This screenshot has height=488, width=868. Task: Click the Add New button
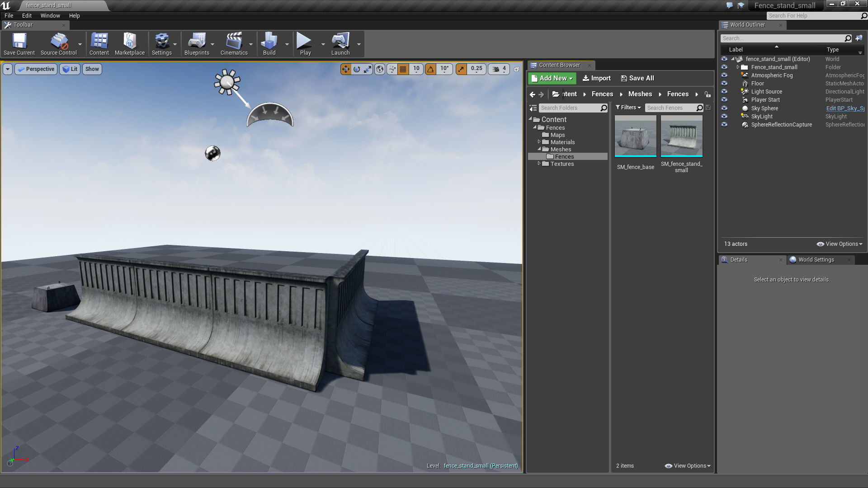(552, 78)
